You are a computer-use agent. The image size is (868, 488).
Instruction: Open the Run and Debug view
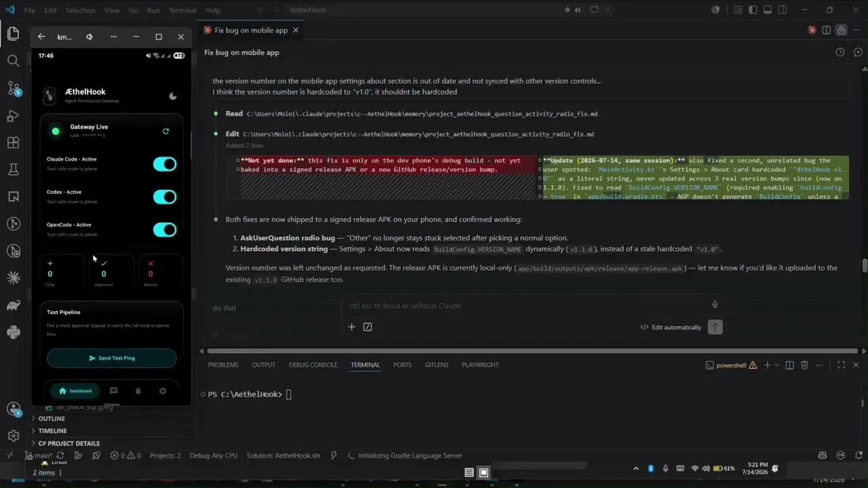[13, 115]
